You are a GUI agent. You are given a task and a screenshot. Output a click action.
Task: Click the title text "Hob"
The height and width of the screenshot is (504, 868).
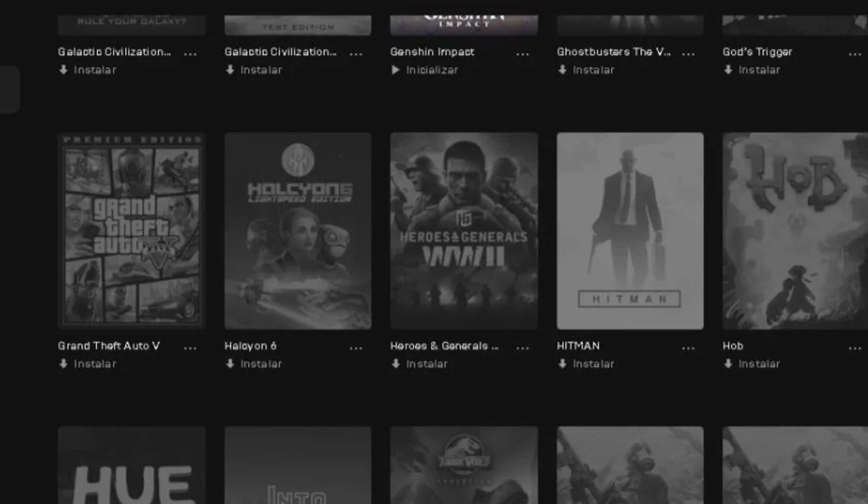[733, 346]
